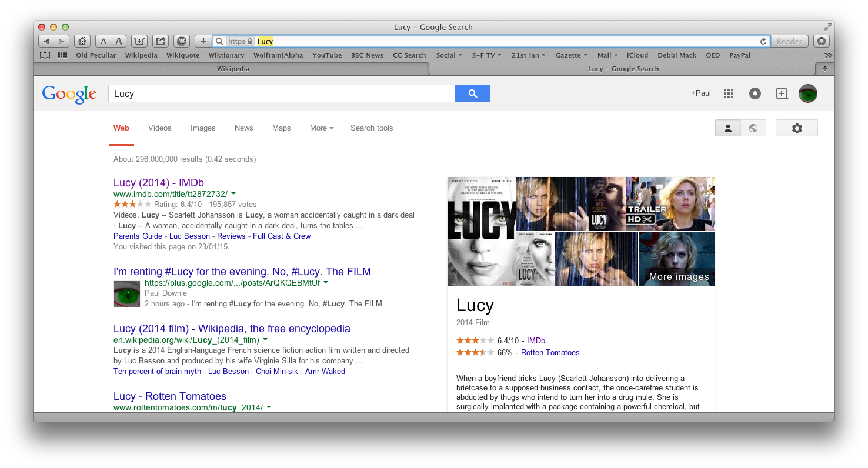Click the Google search input field
The height and width of the screenshot is (468, 868).
point(282,93)
